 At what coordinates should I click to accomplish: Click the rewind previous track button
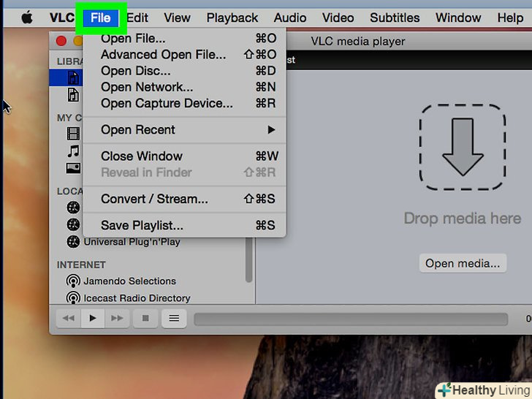point(69,319)
